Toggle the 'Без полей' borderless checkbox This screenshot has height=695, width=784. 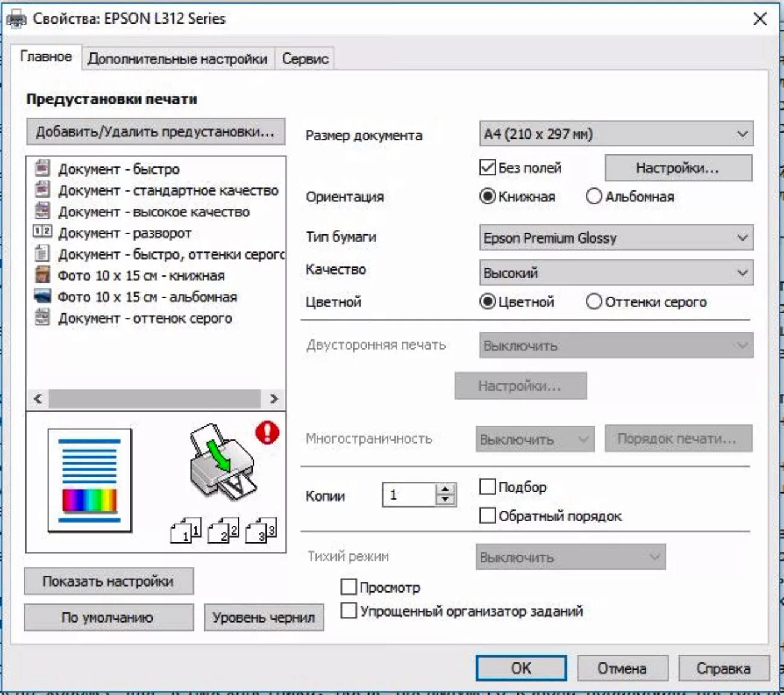(487, 168)
